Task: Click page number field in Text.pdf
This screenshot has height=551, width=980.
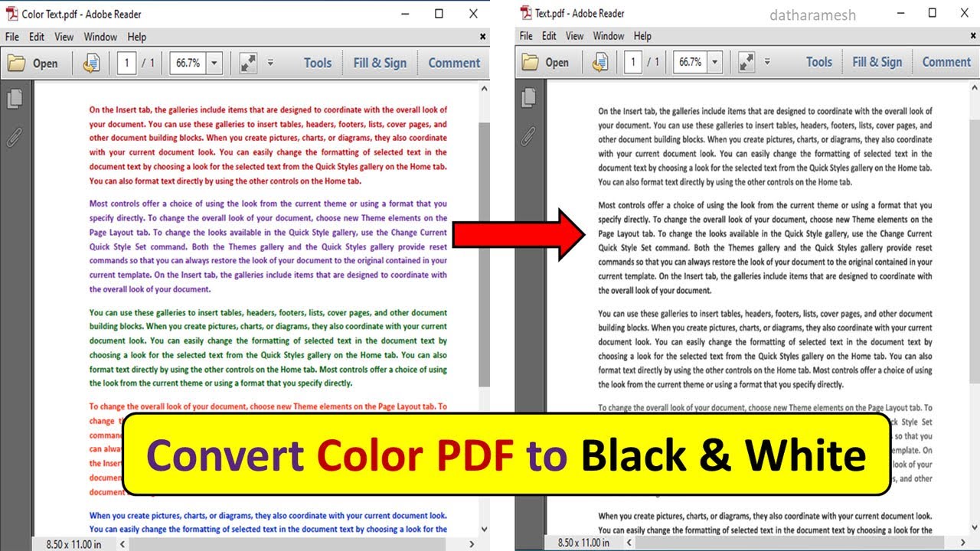Action: point(632,63)
